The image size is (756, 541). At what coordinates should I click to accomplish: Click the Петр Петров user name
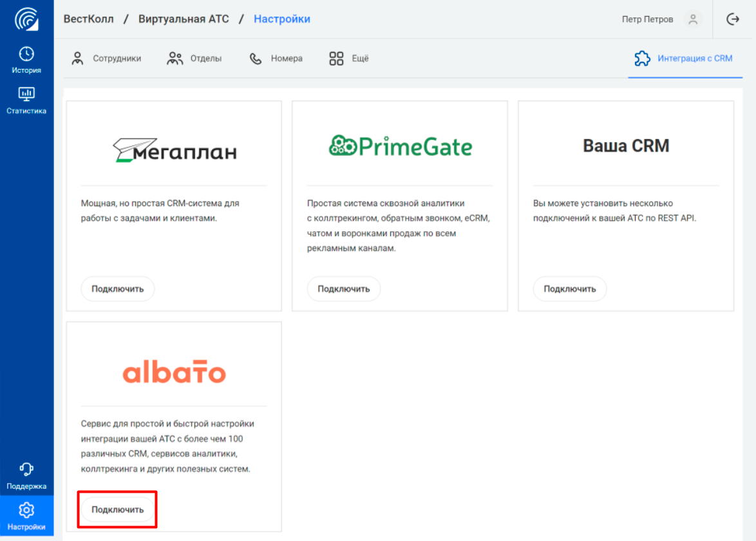click(x=648, y=19)
